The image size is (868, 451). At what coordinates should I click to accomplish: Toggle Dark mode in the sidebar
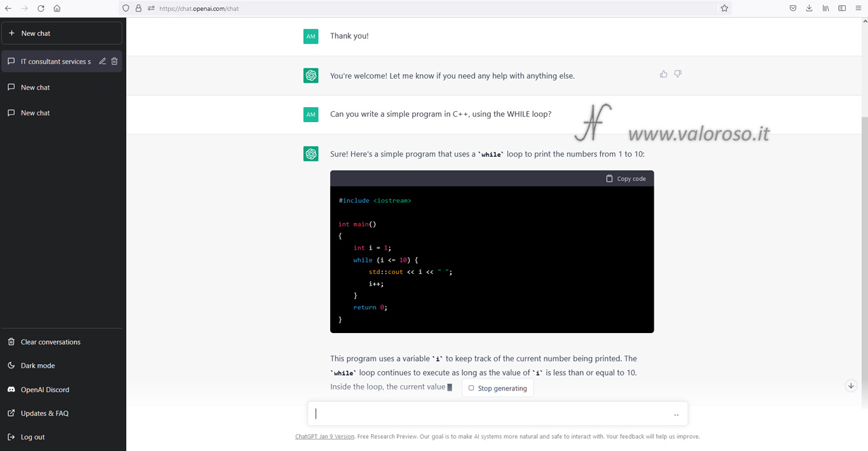tap(38, 366)
